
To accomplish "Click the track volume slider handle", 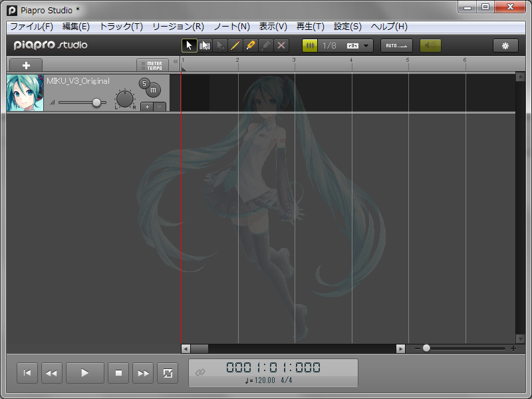I will tap(97, 102).
